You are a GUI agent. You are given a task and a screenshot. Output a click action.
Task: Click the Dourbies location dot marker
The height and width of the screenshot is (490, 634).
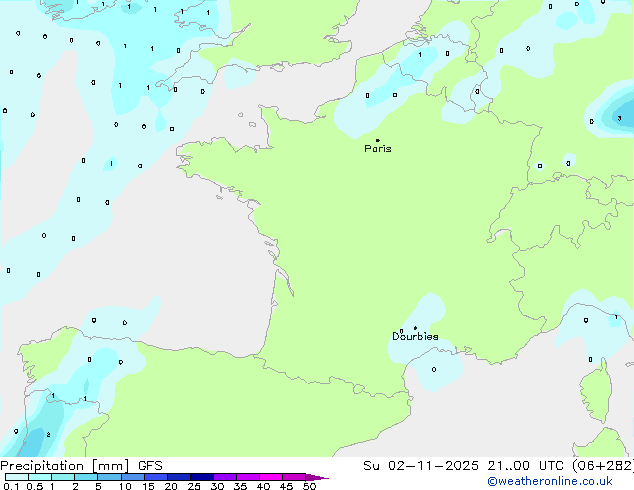[415, 328]
